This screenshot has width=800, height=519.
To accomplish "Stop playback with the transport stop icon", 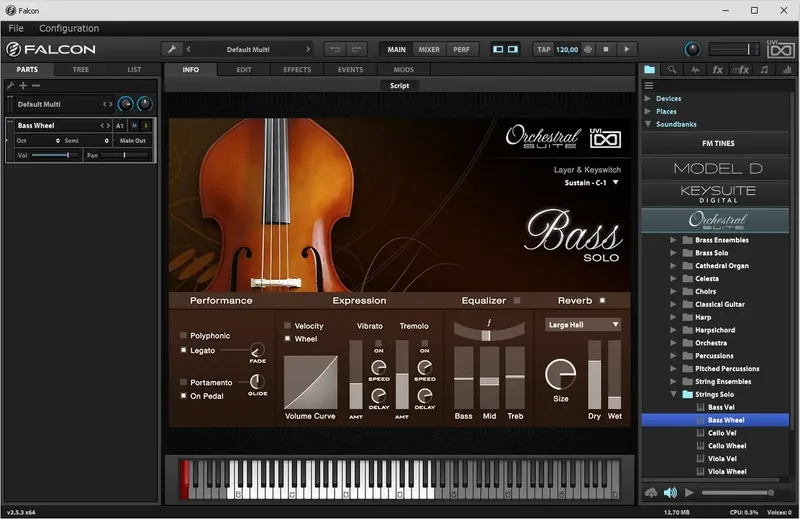I will 606,50.
